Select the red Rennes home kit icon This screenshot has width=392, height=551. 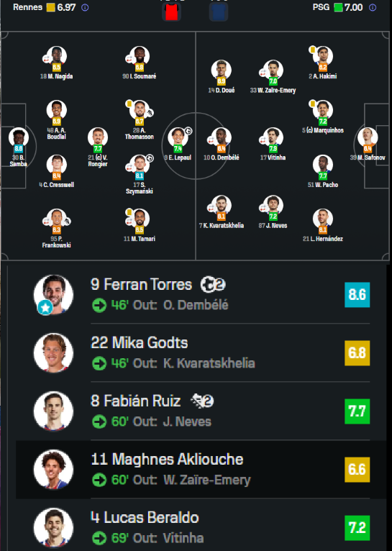coord(171,12)
